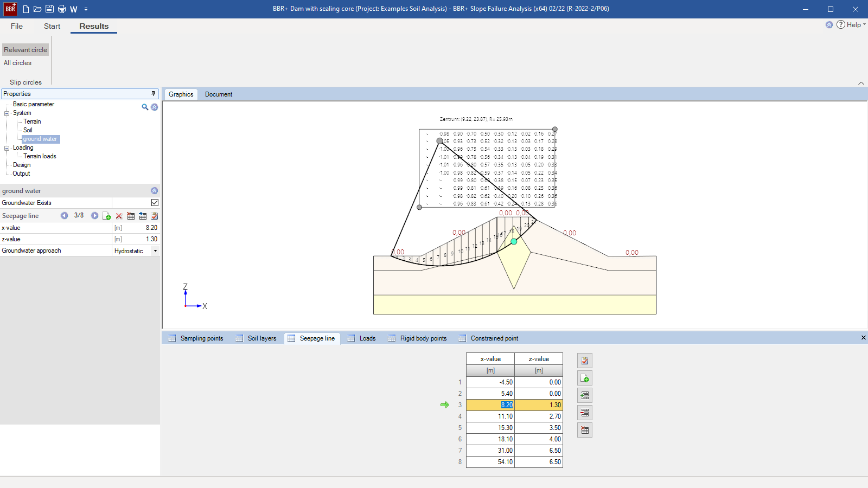868x488 pixels.
Task: Add a new row with the green plus button
Action: pos(585,378)
